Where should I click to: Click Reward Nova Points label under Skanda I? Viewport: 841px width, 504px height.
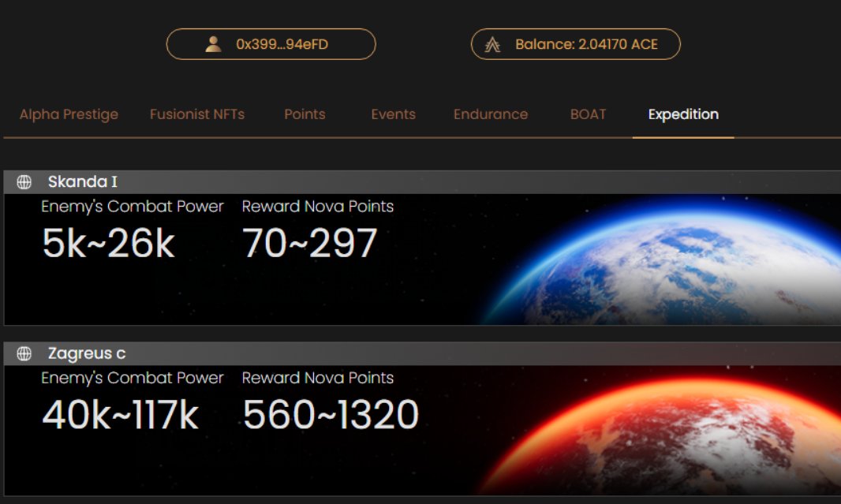coord(317,207)
